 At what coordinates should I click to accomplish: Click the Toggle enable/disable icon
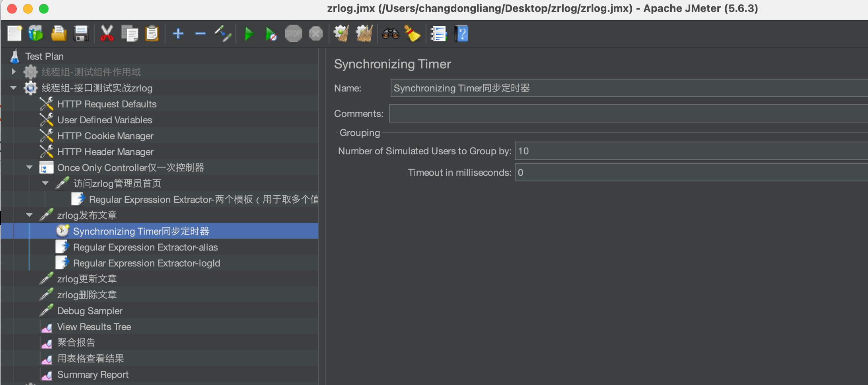click(x=223, y=33)
